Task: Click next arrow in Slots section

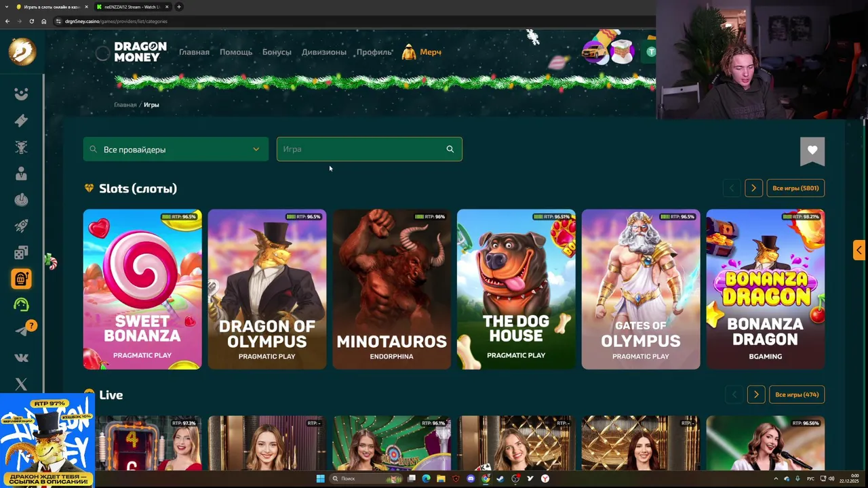Action: click(753, 188)
